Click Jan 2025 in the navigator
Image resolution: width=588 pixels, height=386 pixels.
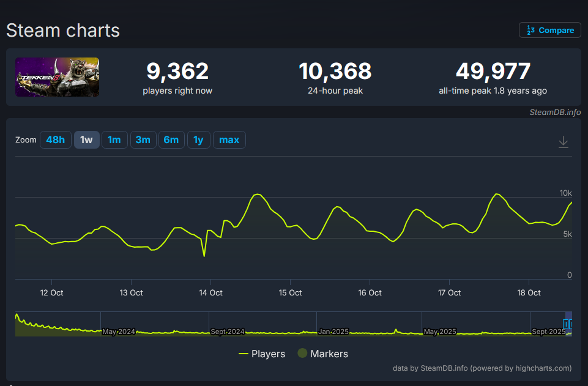333,332
